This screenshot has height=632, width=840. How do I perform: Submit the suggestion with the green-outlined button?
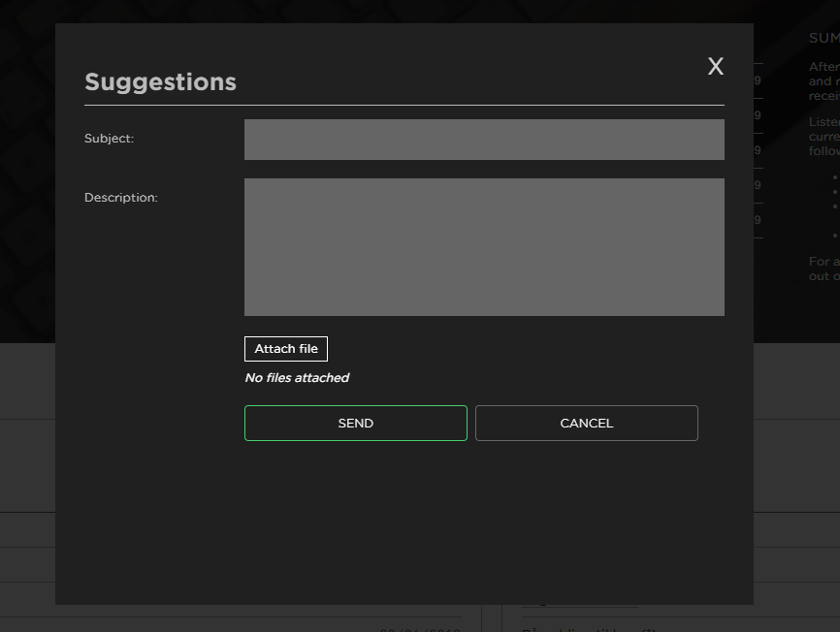coord(355,424)
